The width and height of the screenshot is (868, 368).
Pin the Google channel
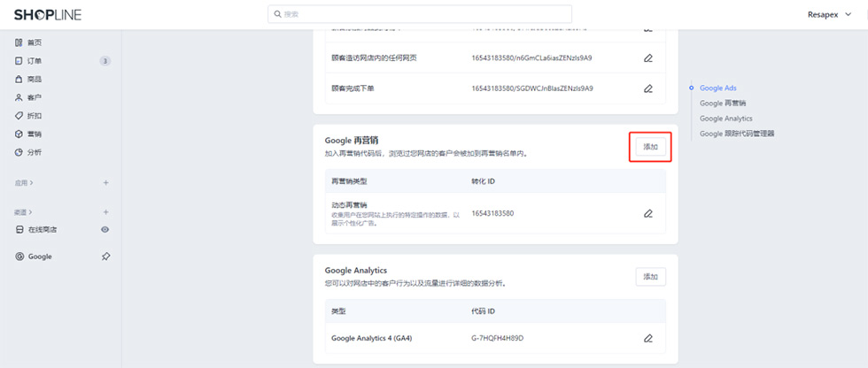point(105,257)
